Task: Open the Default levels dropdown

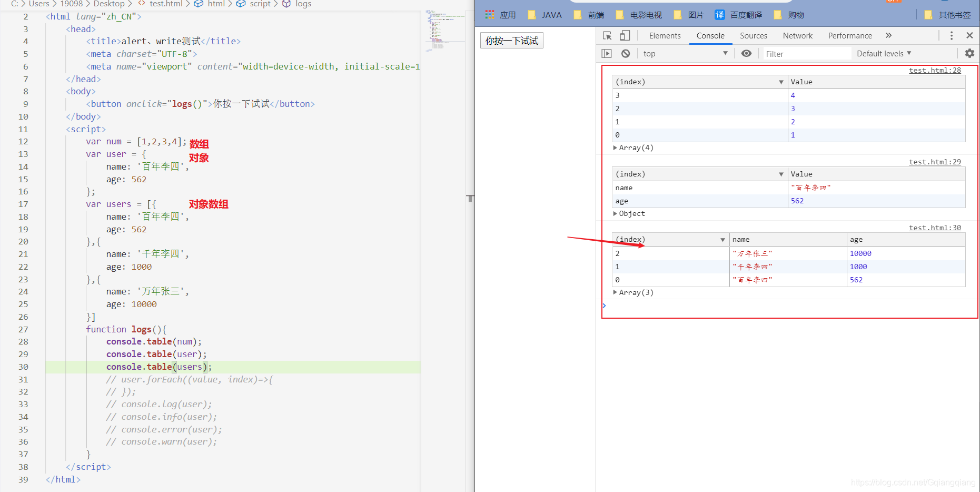Action: [x=884, y=53]
